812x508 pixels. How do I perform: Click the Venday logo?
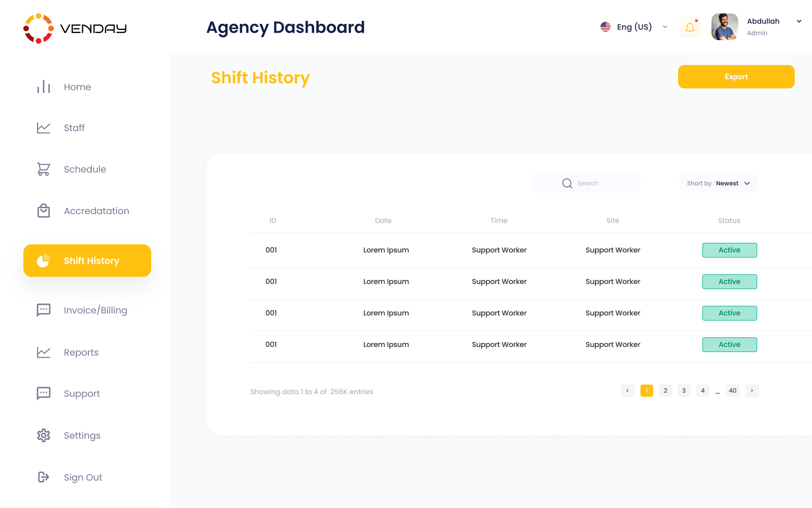coord(75,28)
